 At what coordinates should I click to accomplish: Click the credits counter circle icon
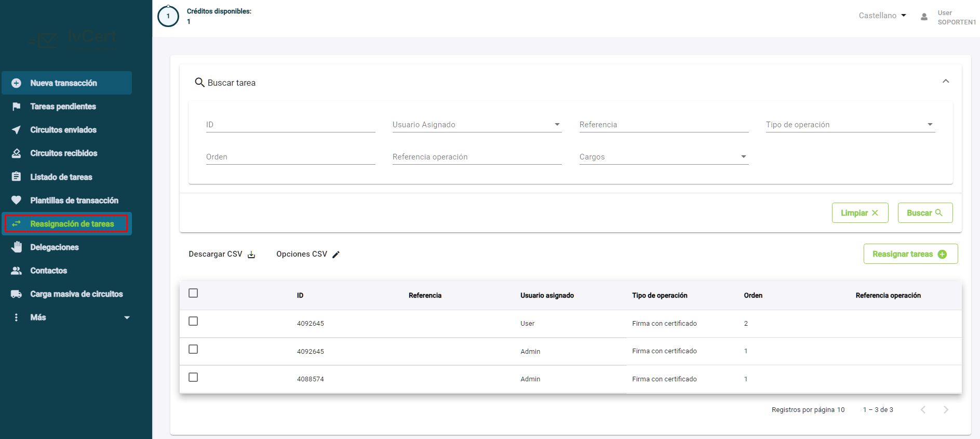point(168,16)
